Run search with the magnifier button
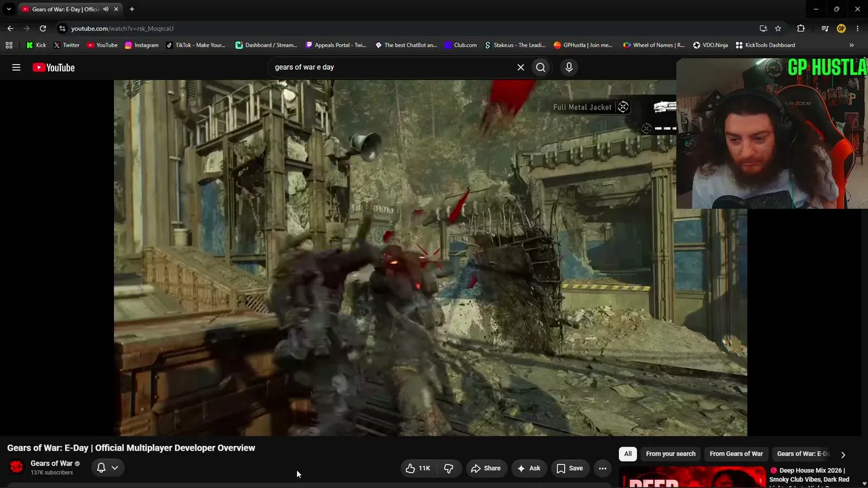868x488 pixels. pos(540,67)
